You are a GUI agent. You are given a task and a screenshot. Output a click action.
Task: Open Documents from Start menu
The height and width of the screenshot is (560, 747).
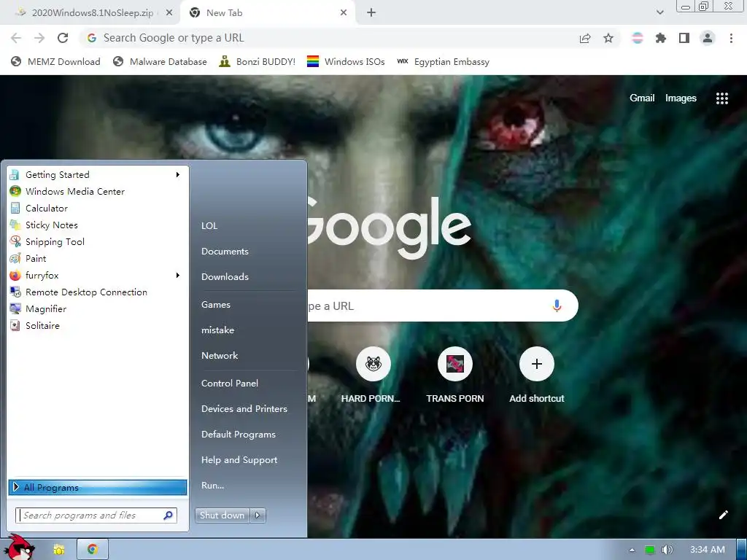pos(225,252)
